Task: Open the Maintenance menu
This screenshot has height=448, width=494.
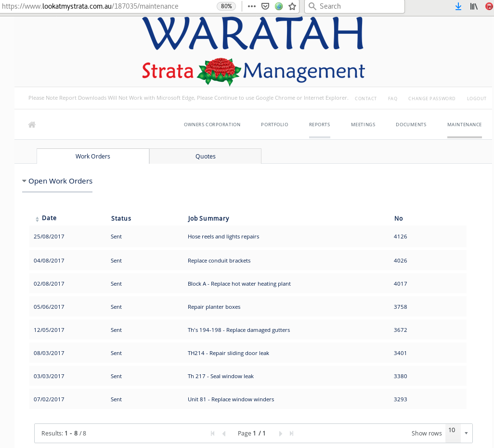Action: pos(464,125)
